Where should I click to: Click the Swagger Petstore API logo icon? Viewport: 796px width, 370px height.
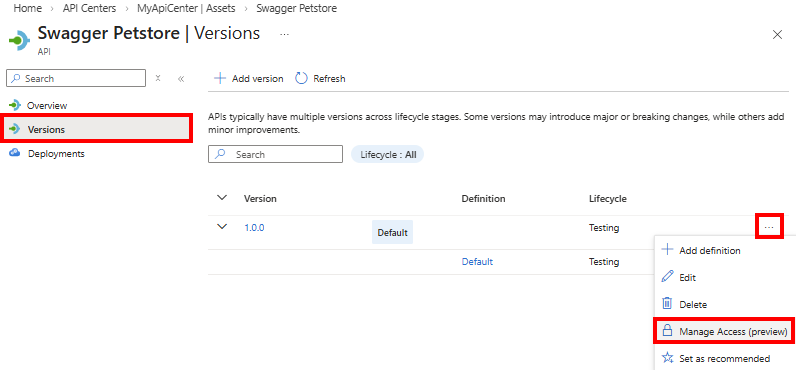[19, 40]
